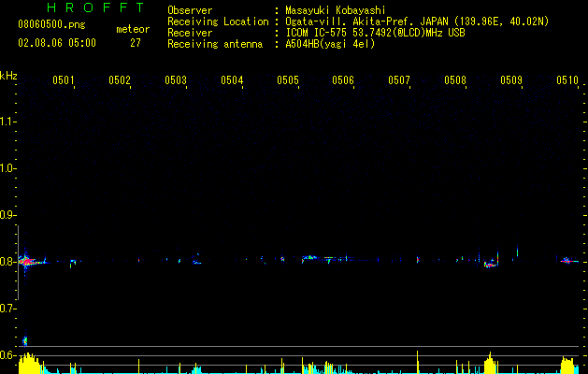Click the 0506 time marker
This screenshot has height=374, width=588.
pyautogui.click(x=343, y=79)
